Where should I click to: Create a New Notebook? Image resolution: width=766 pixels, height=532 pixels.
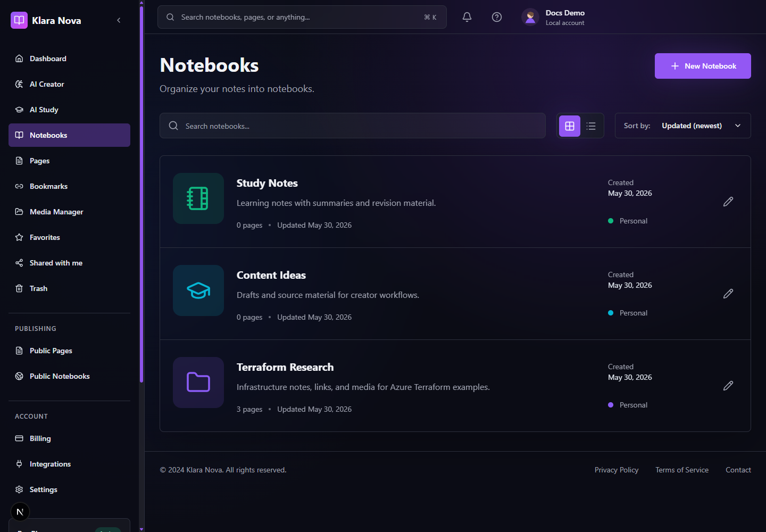[703, 66]
